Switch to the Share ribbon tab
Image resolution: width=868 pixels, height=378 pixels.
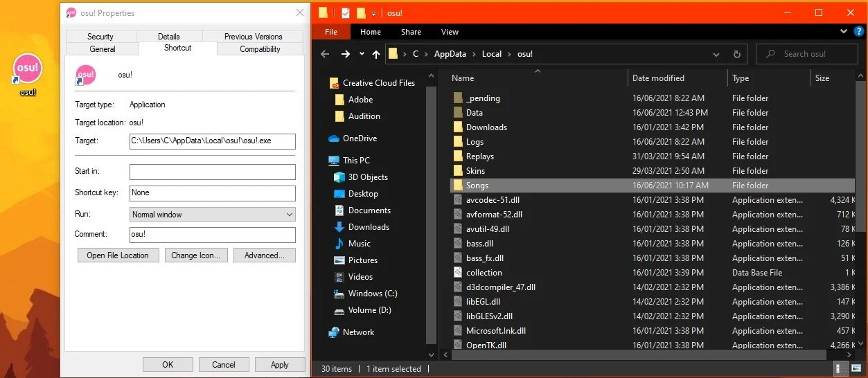click(411, 32)
